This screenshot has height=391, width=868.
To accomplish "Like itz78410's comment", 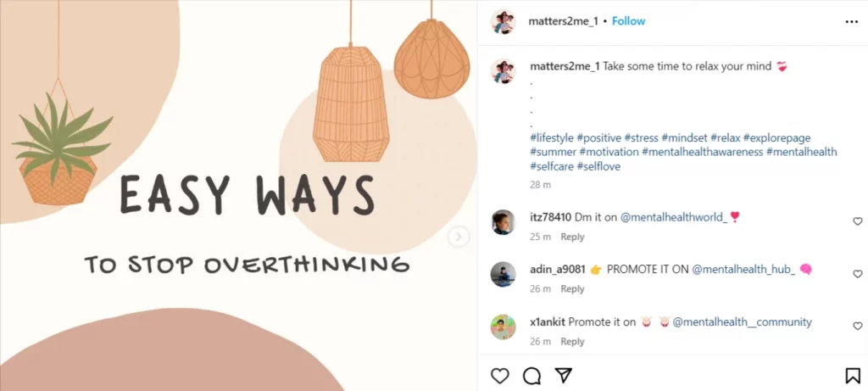I will pos(858,221).
